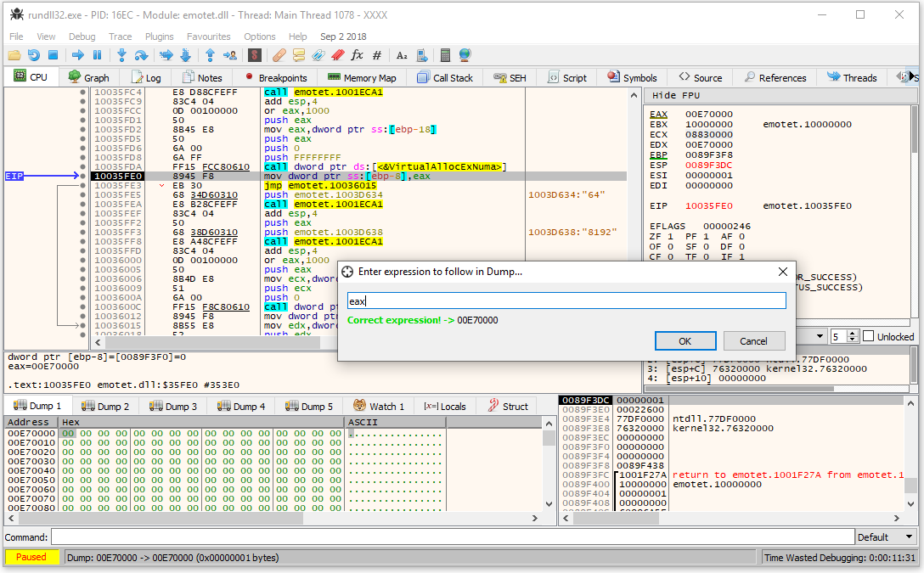The width and height of the screenshot is (924, 573).
Task: Cancel the follow in Dump dialog
Action: point(753,341)
